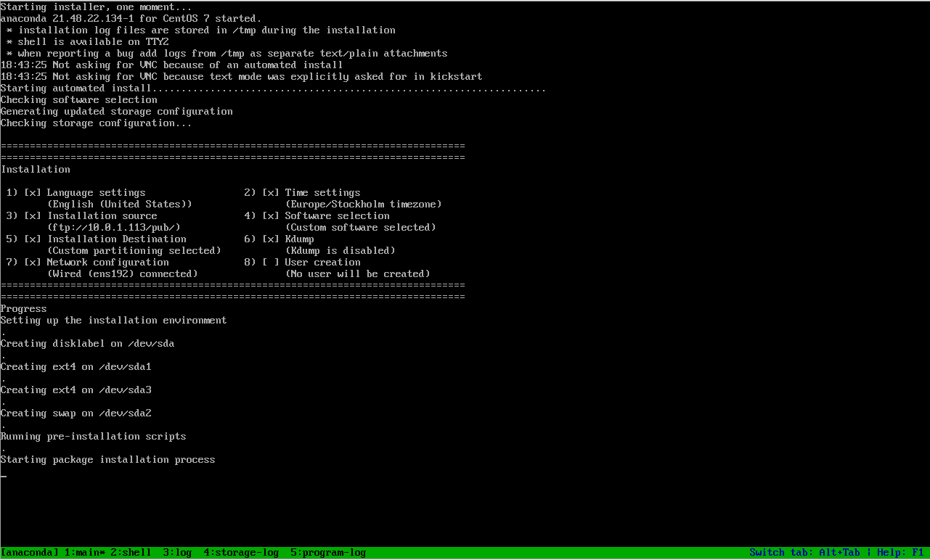This screenshot has height=560, width=930.
Task: Select 'Installation Destination' menu entry
Action: tap(116, 239)
